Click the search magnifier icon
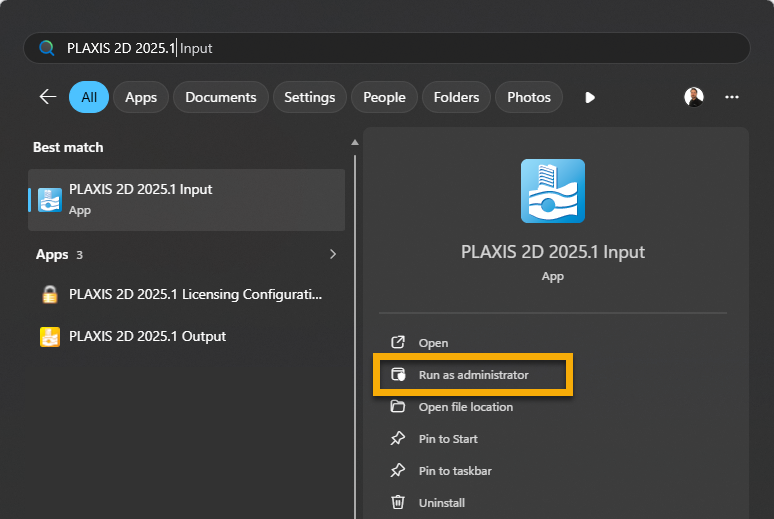The image size is (774, 519). pos(47,48)
